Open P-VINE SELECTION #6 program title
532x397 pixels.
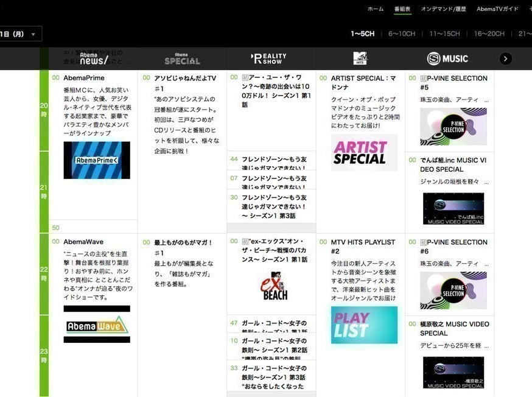[453, 247]
